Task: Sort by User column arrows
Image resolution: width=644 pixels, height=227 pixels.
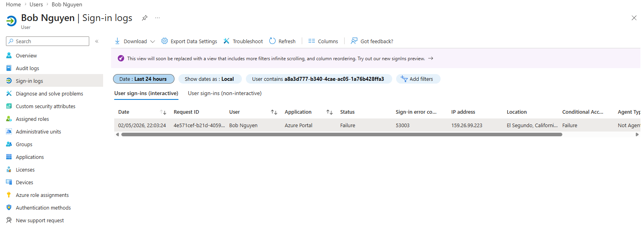Action: click(x=274, y=112)
